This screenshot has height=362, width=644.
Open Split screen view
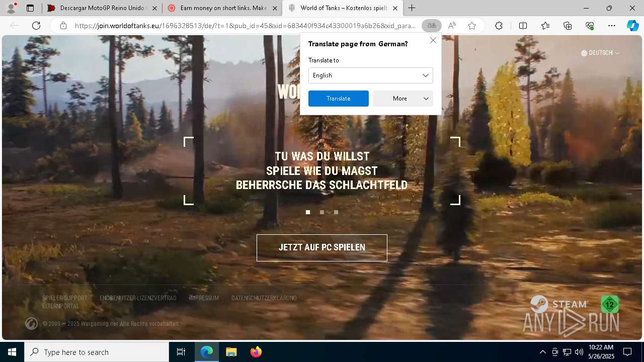(523, 26)
